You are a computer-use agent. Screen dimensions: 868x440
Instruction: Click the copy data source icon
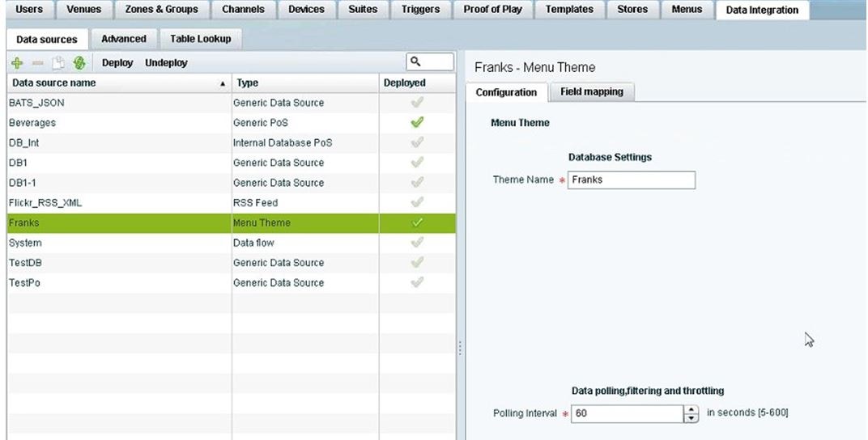tap(58, 63)
